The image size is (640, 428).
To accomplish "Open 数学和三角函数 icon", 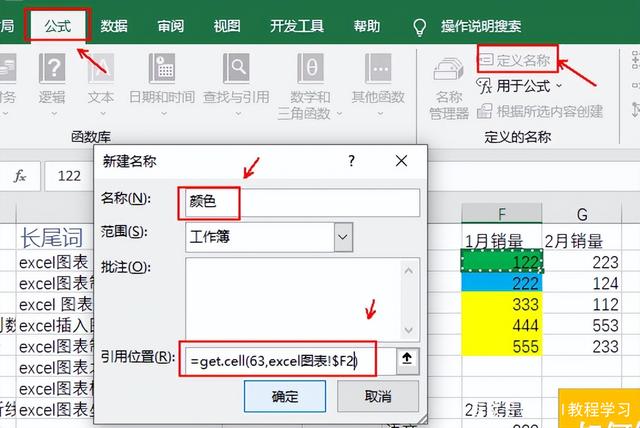I will tap(310, 69).
